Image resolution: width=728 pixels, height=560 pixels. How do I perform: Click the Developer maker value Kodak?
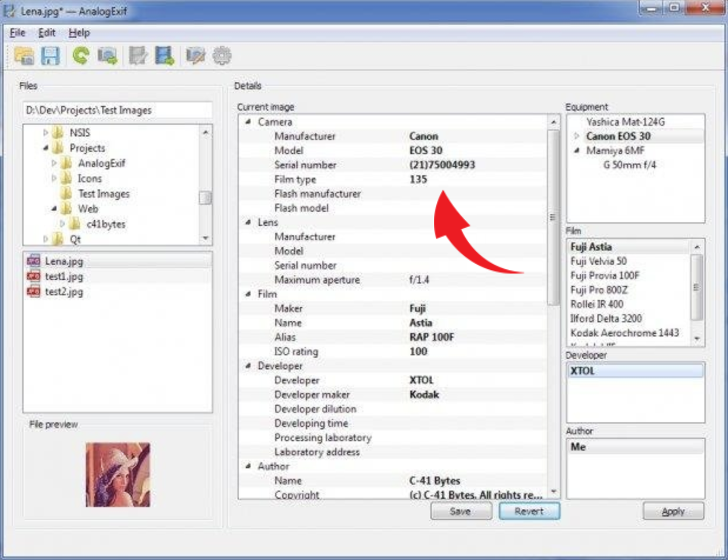[x=424, y=395]
